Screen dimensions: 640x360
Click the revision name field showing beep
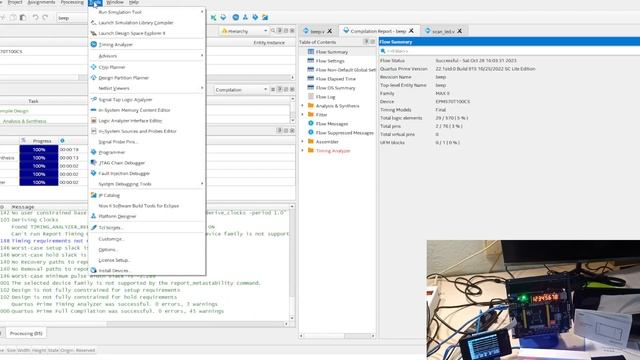pos(441,77)
